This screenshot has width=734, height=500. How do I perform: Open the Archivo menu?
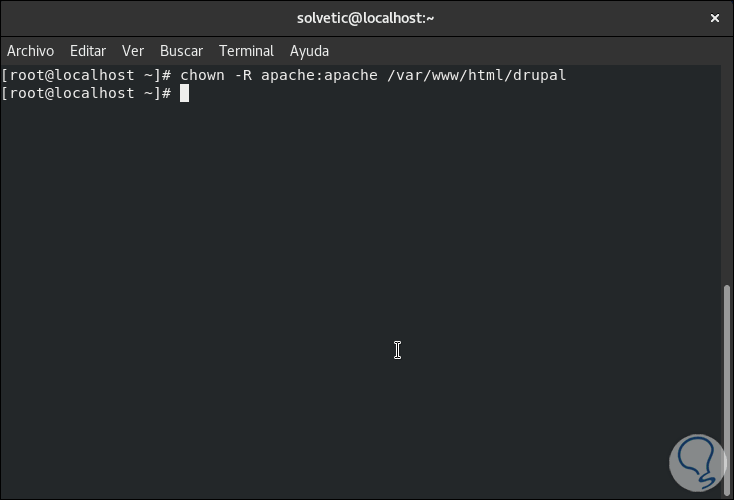coord(30,51)
